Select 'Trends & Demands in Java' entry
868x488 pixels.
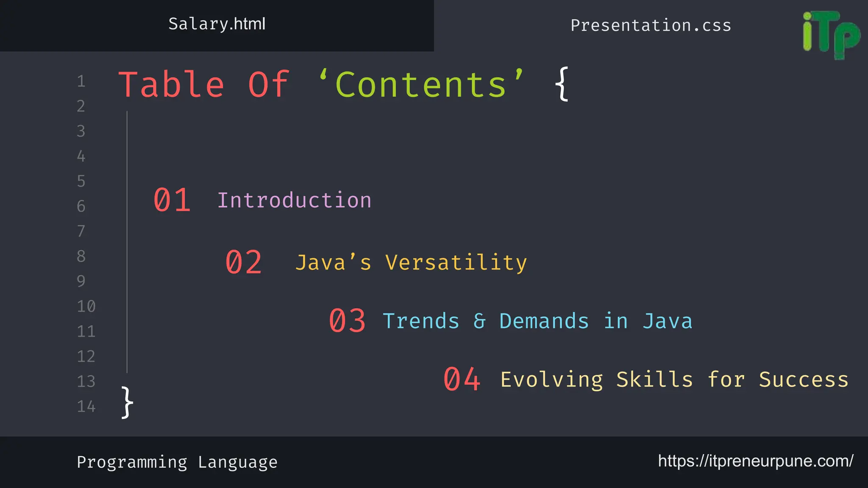537,321
